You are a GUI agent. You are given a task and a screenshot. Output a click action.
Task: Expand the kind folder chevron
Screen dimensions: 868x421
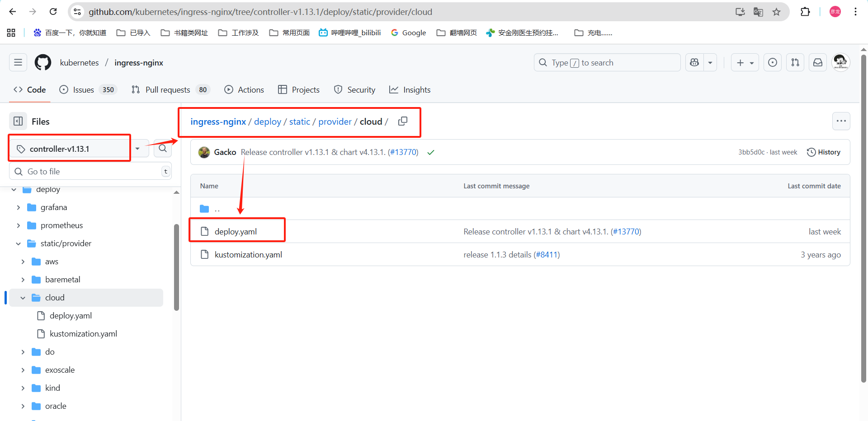pos(23,388)
